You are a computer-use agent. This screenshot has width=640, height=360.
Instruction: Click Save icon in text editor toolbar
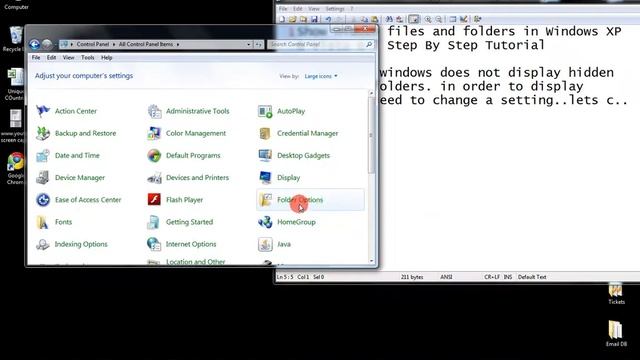[x=314, y=19]
